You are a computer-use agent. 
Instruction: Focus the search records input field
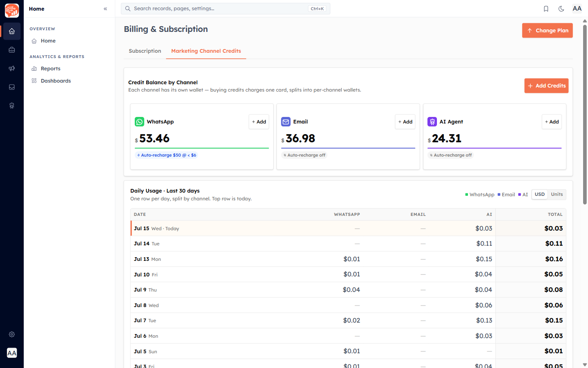(225, 9)
